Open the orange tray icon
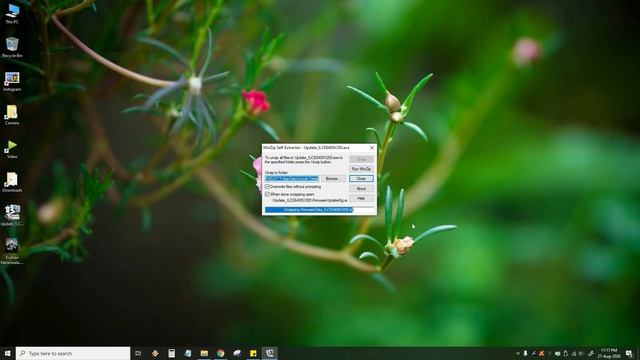This screenshot has height=360, width=640. [x=542, y=353]
